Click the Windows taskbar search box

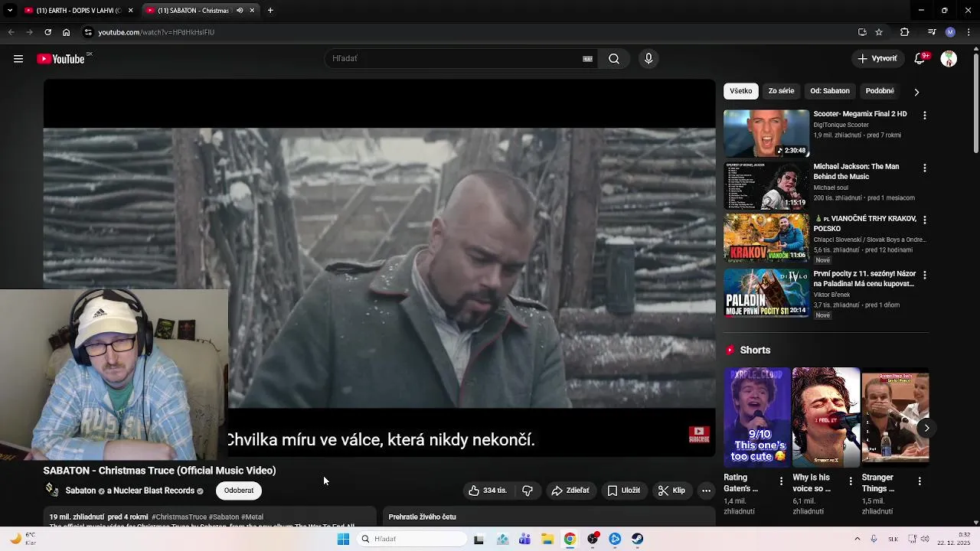412,539
